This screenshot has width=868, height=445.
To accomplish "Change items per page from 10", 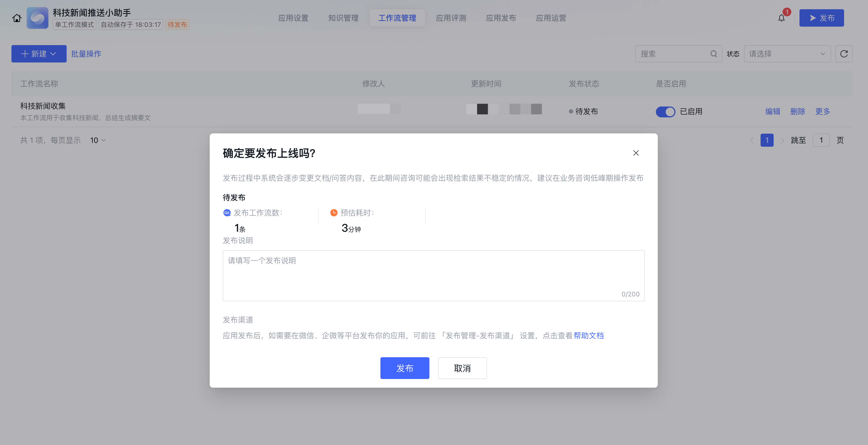I will [x=98, y=140].
